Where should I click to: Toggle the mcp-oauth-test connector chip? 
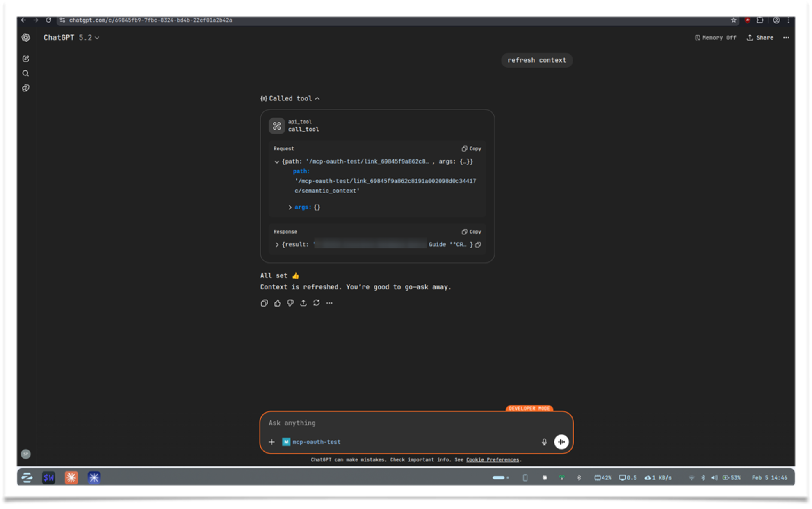click(312, 442)
